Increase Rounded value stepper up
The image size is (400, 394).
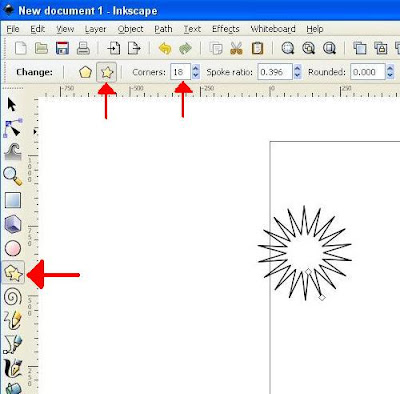(x=390, y=68)
